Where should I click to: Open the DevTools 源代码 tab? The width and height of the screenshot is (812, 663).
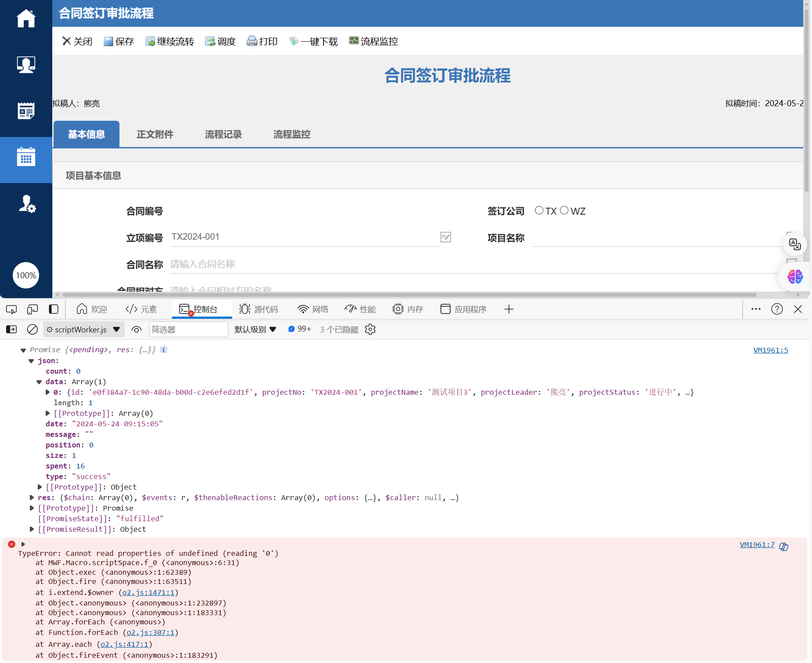[259, 309]
